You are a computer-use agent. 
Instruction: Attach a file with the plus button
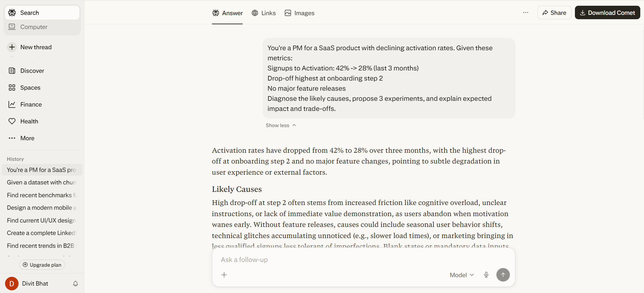224,275
